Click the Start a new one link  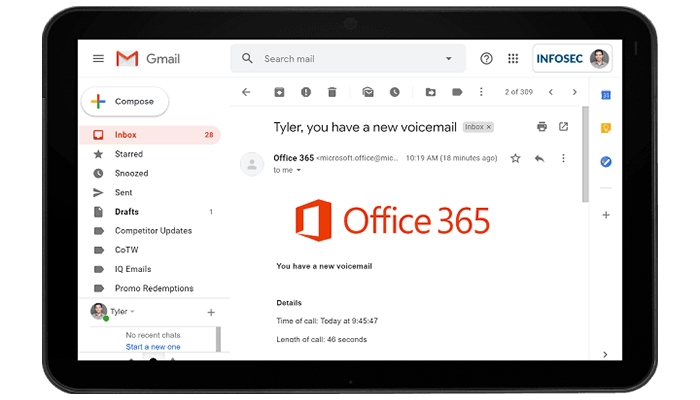153,347
